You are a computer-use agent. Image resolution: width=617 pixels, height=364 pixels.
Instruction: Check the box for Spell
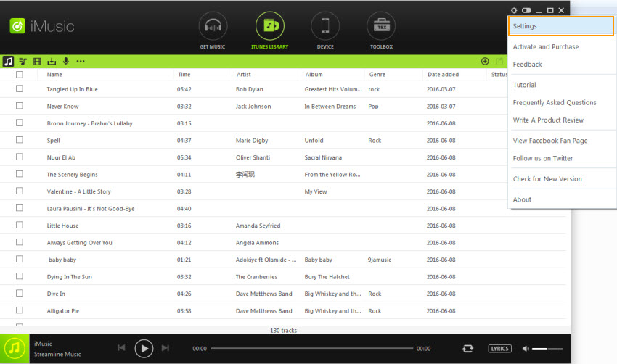[20, 140]
